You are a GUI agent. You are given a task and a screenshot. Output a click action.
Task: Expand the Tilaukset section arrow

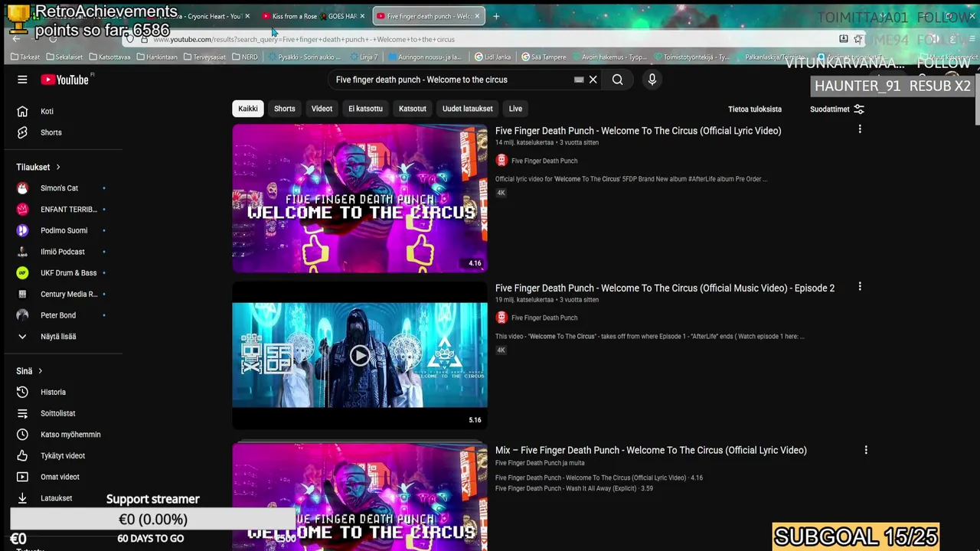(57, 167)
